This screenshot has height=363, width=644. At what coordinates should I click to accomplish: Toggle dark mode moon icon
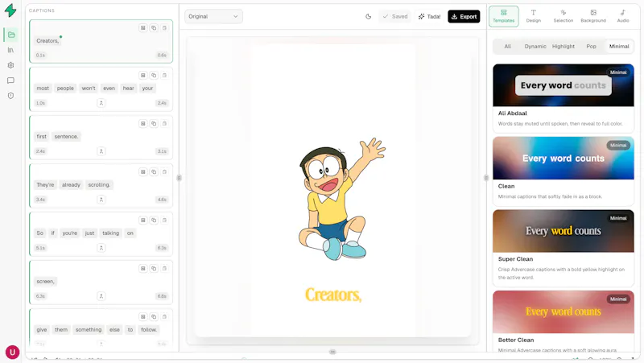pos(368,16)
